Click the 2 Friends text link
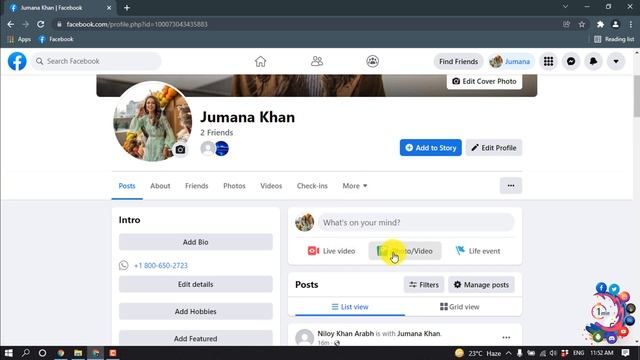This screenshot has width=640, height=360. pyautogui.click(x=216, y=133)
